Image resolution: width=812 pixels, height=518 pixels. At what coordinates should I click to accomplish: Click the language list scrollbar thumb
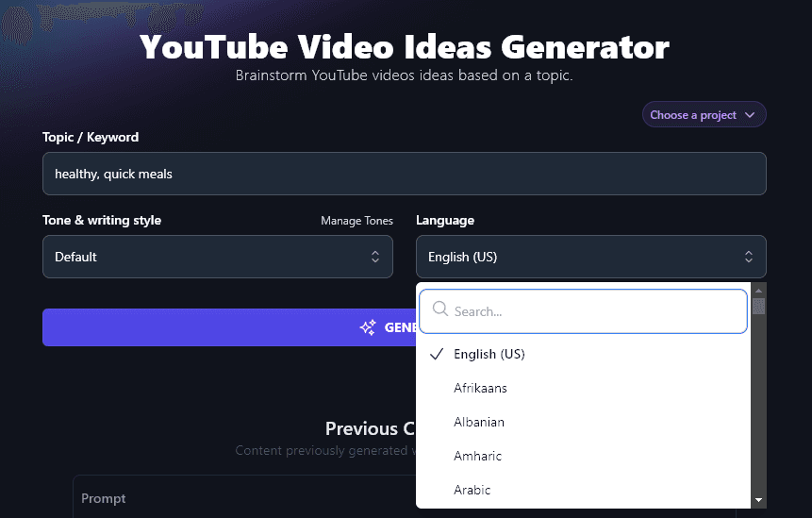(758, 306)
